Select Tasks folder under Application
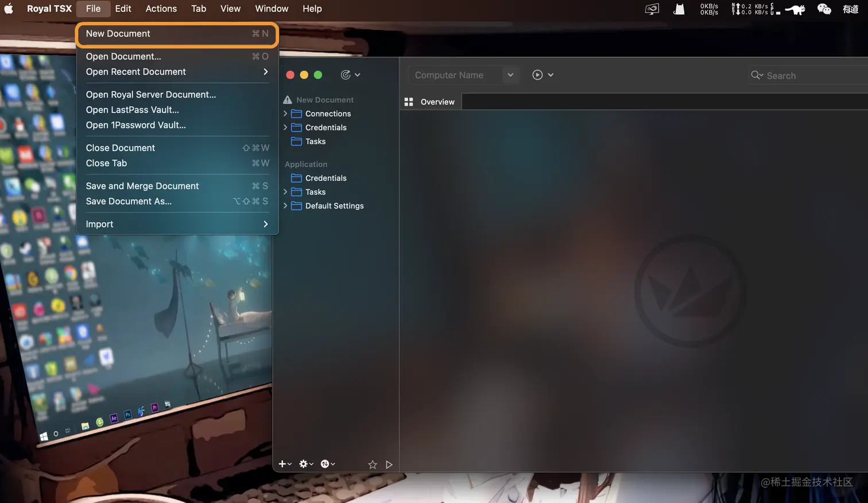This screenshot has height=503, width=868. pyautogui.click(x=315, y=192)
